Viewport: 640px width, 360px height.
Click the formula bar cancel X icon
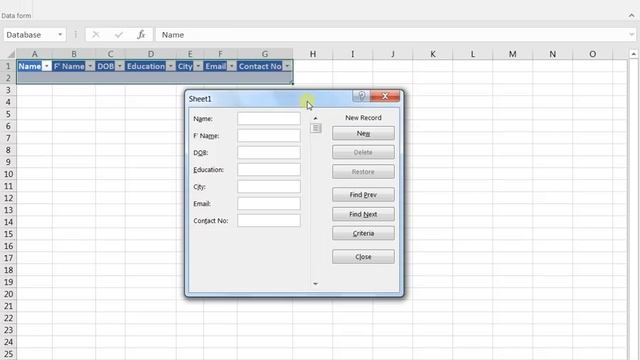coord(96,35)
